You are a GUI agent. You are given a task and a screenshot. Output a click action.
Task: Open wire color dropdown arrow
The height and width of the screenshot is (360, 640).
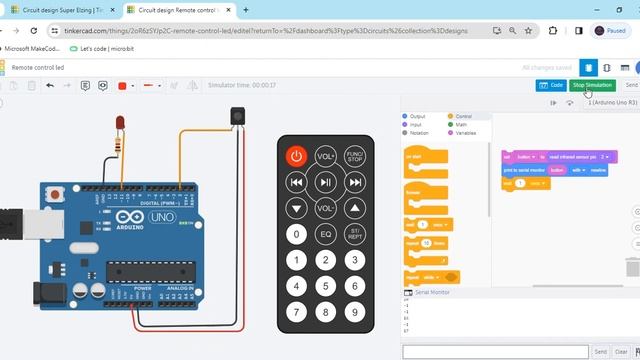coord(133,86)
